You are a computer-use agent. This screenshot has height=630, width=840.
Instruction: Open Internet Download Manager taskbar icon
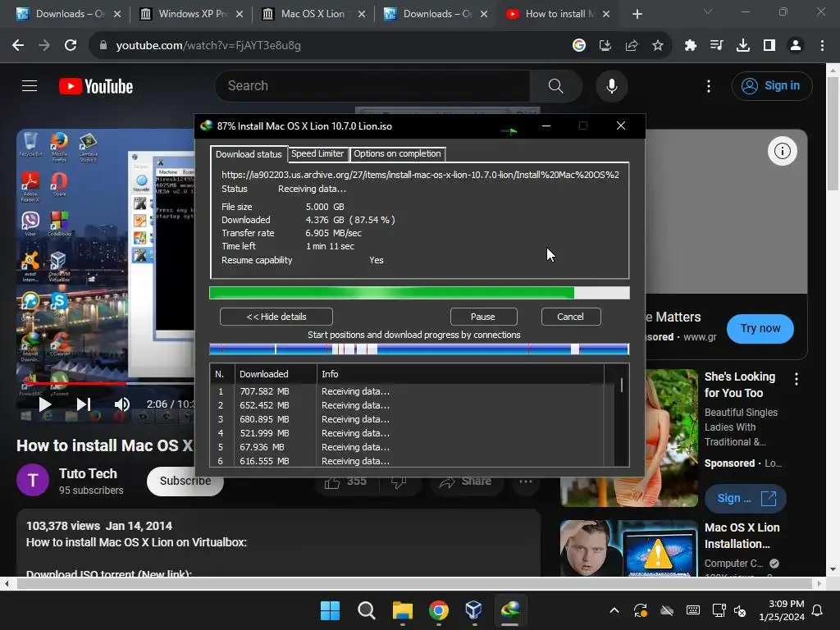pos(509,610)
